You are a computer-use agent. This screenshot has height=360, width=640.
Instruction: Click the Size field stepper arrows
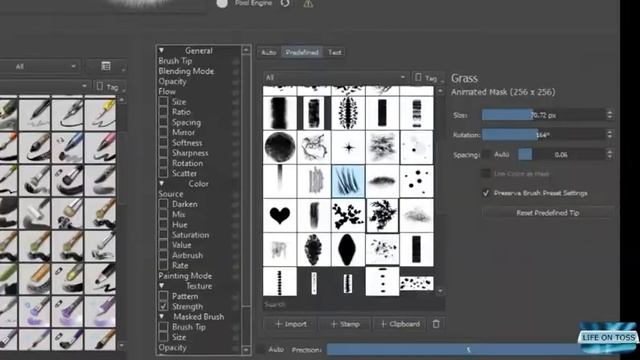coord(610,115)
